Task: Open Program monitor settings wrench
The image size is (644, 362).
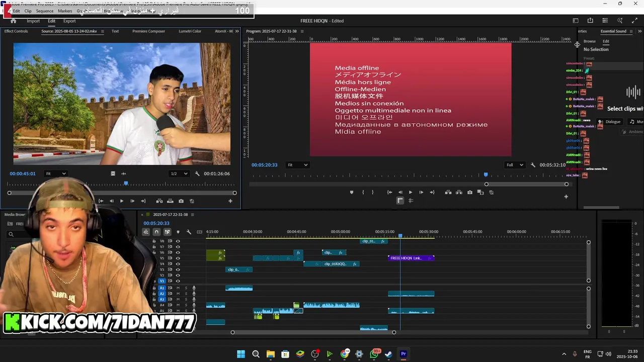Action: [x=533, y=165]
